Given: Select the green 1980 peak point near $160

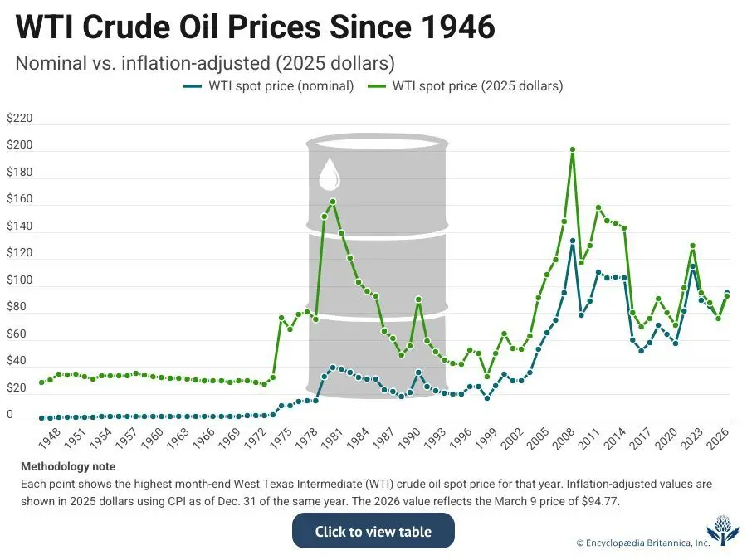Looking at the screenshot, I should (x=333, y=202).
